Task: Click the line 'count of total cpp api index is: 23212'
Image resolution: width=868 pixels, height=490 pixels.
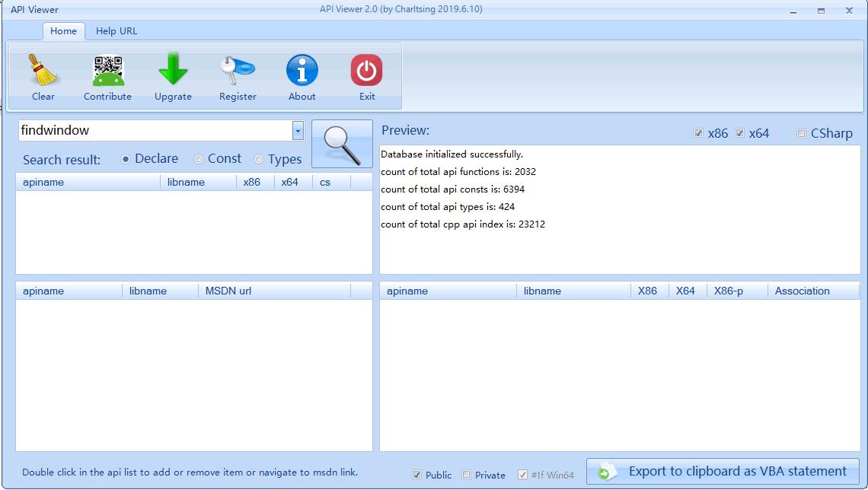Action: point(463,224)
